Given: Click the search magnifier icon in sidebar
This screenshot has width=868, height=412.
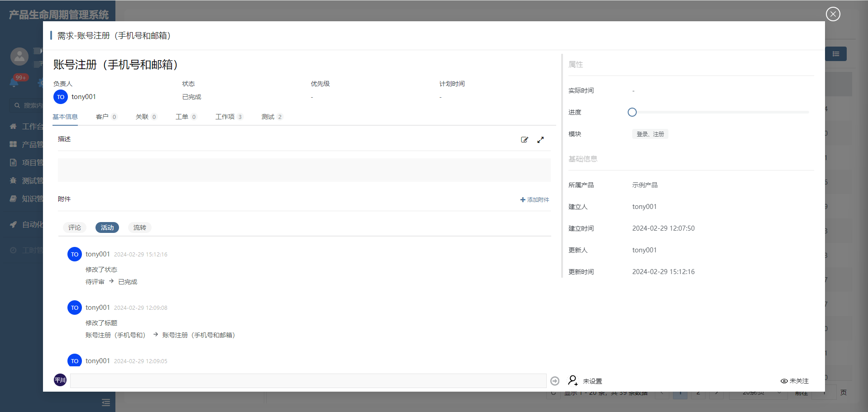Looking at the screenshot, I should pos(17,105).
